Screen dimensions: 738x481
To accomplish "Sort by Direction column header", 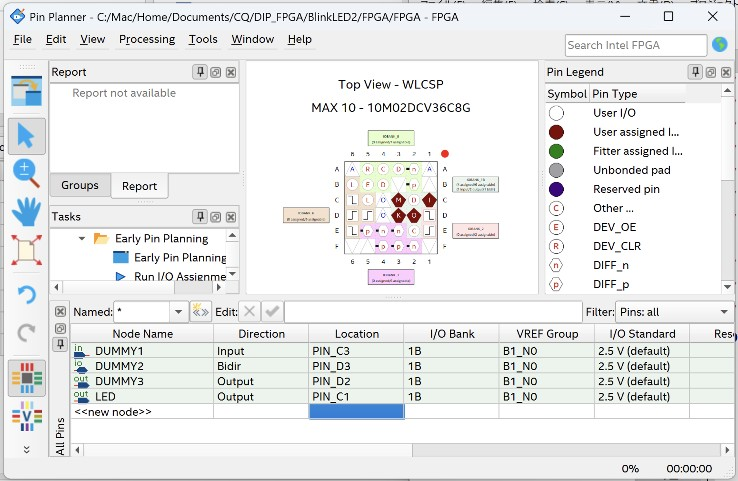I will (x=261, y=334).
